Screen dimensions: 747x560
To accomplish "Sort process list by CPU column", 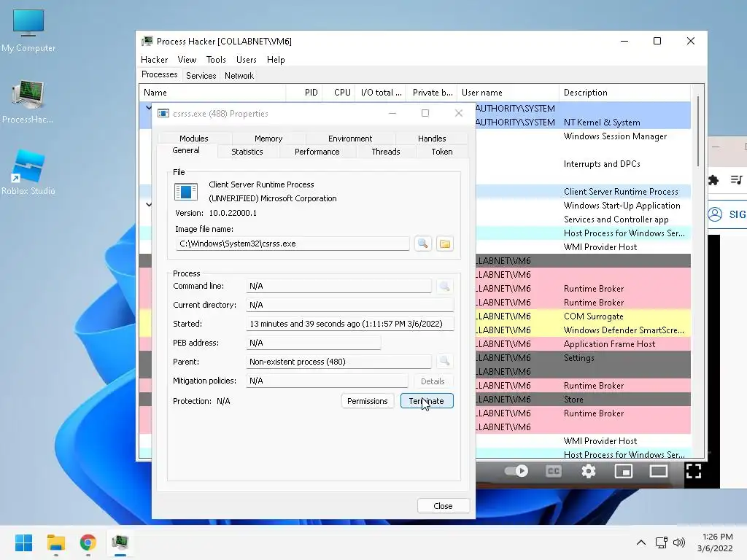I will click(338, 93).
